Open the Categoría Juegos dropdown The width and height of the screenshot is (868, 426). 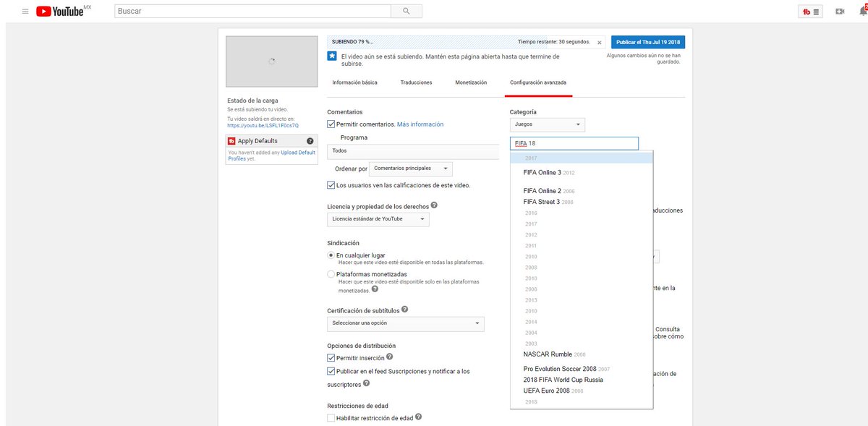click(x=547, y=125)
